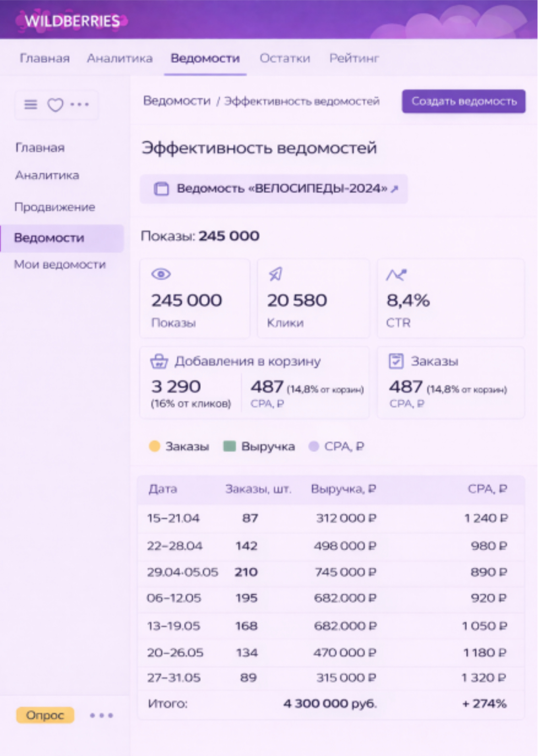Open the Остатки top tab

pos(285,58)
